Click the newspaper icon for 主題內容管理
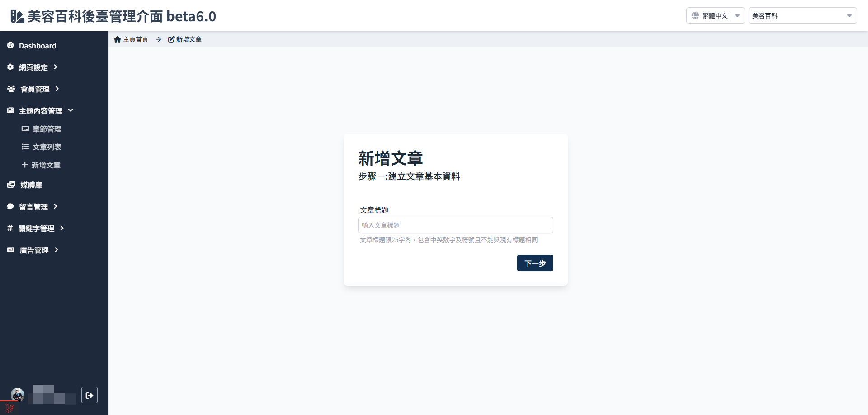The image size is (868, 415). (10, 110)
